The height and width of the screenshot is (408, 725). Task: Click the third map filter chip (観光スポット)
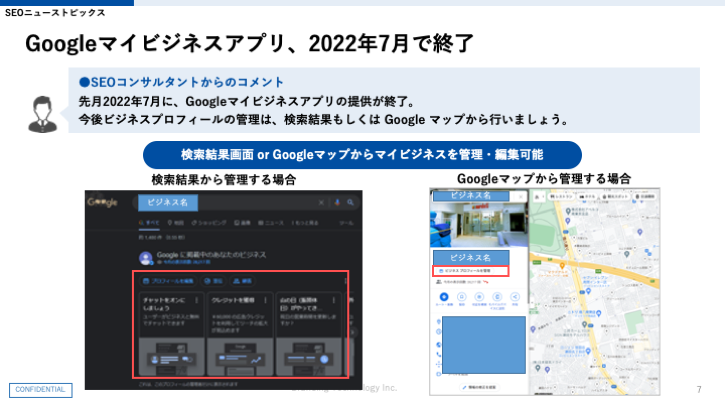tap(615, 197)
